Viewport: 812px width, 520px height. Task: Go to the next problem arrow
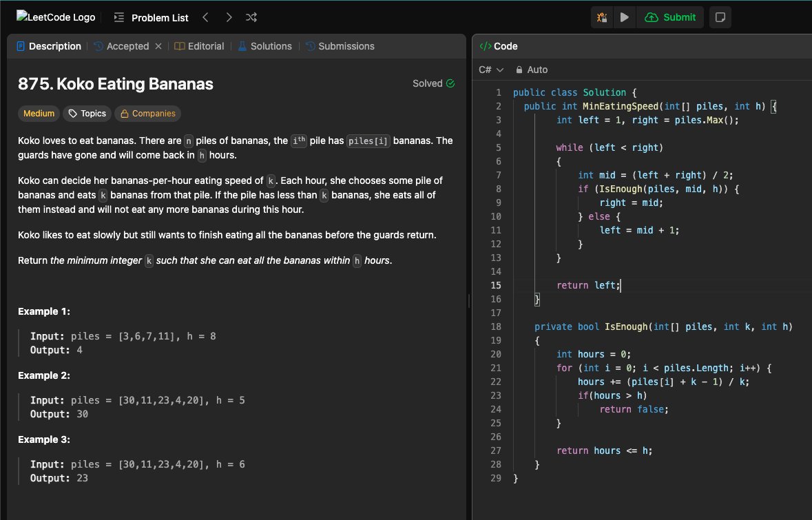coord(229,18)
